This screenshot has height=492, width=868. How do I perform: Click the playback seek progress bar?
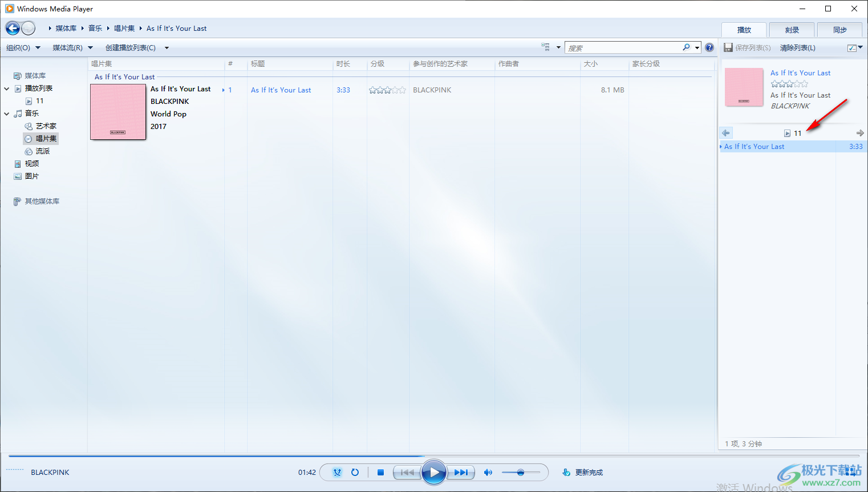tap(434, 456)
